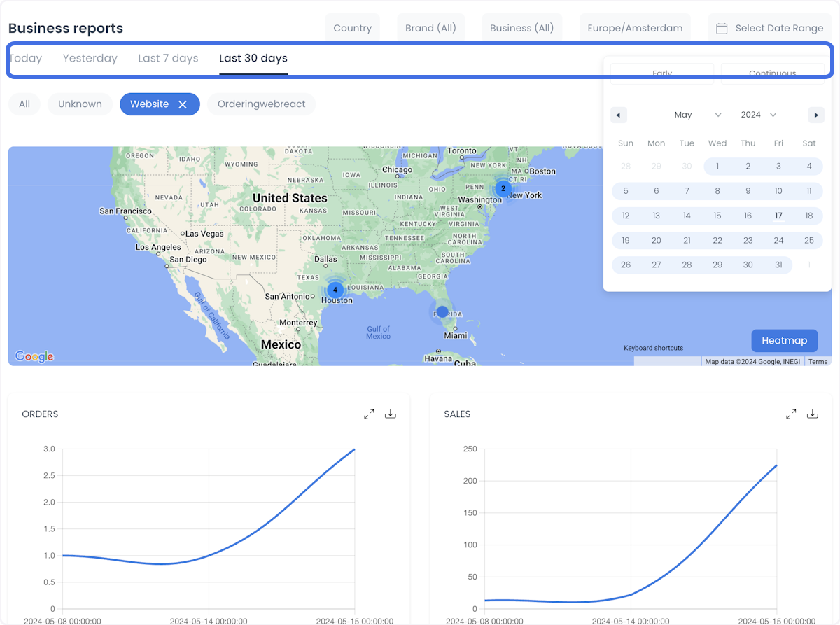The image size is (840, 625).
Task: Open map Keyboard shortcuts
Action: tap(653, 348)
